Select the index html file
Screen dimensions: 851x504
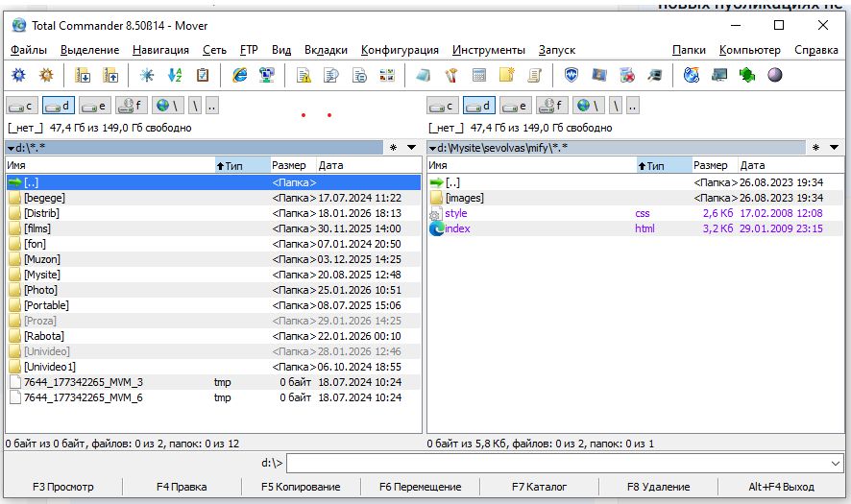pos(457,228)
